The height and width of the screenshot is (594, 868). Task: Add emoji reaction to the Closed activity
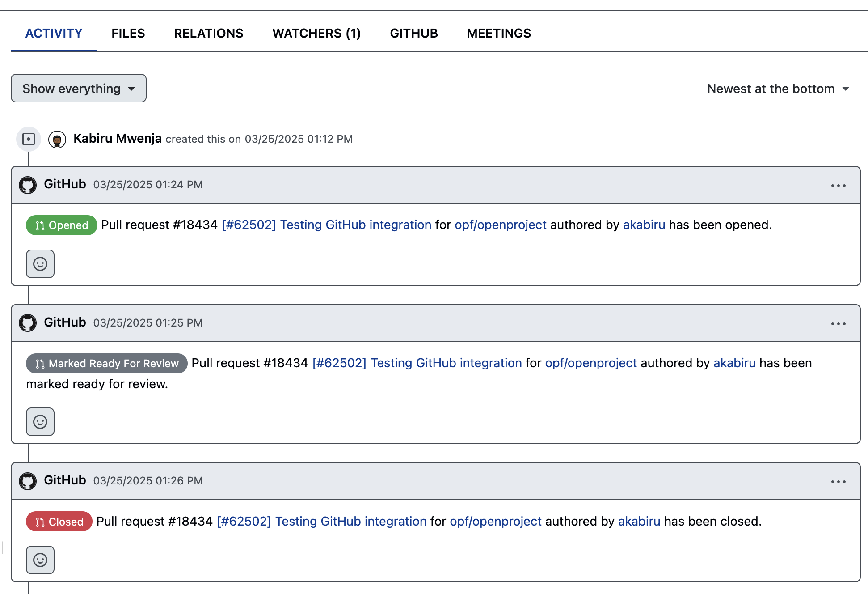click(x=40, y=560)
